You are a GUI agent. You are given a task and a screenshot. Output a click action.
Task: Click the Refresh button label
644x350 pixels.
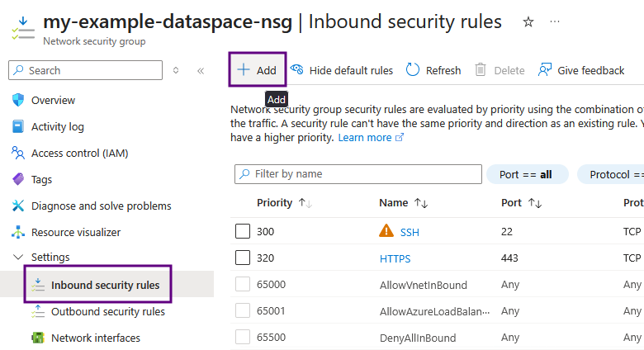pyautogui.click(x=443, y=71)
